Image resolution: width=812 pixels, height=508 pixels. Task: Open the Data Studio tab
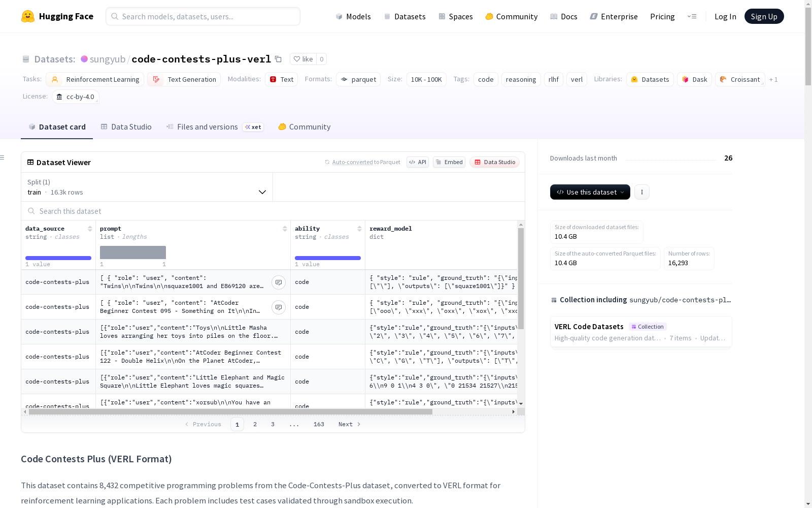[x=126, y=127]
